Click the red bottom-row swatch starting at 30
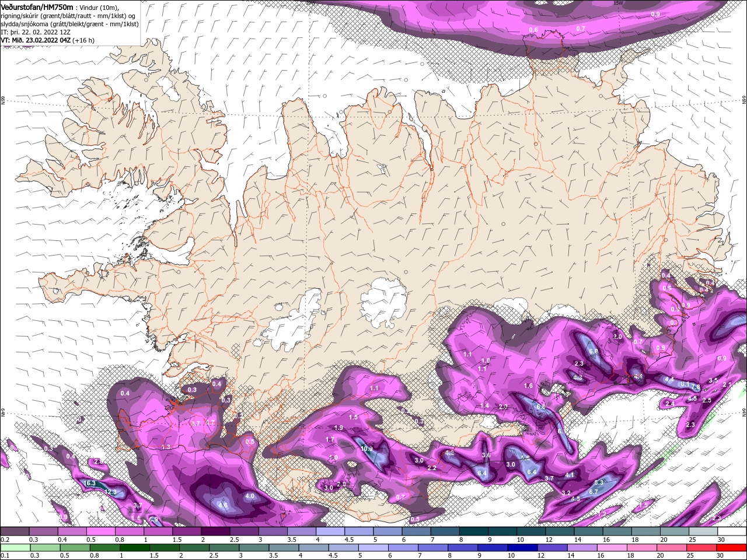Viewport: 747px width, 560px height. (731, 548)
